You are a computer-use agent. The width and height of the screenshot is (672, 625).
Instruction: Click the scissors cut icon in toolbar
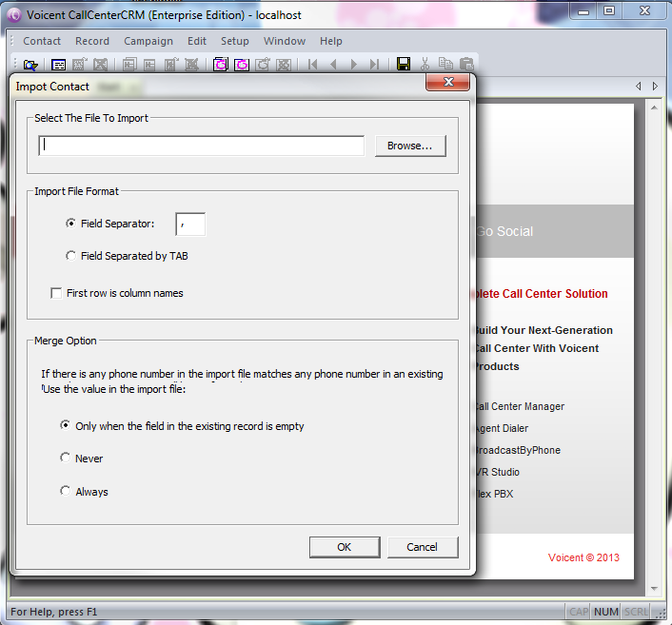point(425,65)
